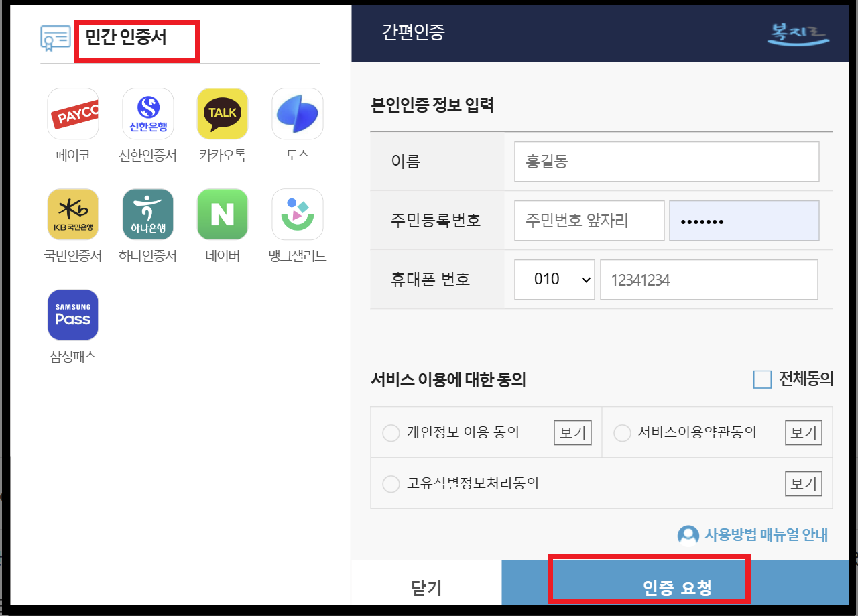Viewport: 858px width, 616px height.
Task: Click the 하나인증서 label text
Action: click(148, 256)
